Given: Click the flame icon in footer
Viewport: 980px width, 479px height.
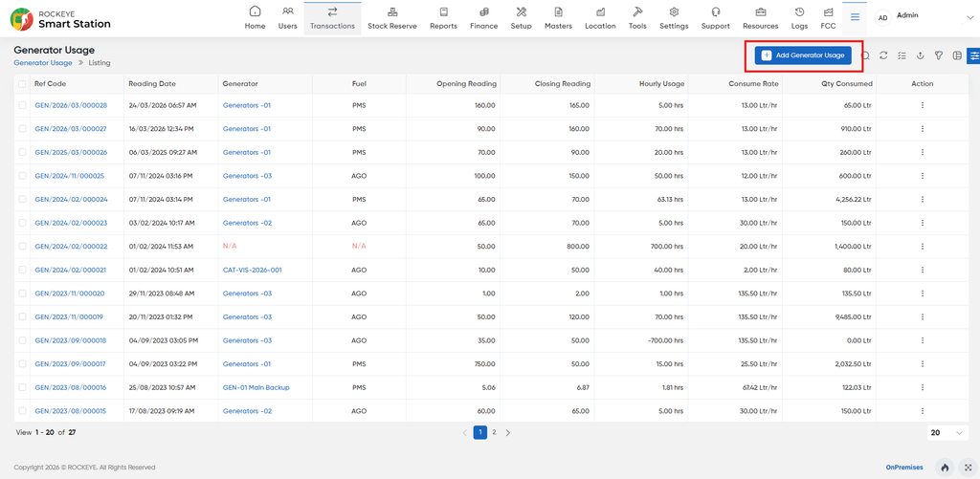Looking at the screenshot, I should (945, 468).
